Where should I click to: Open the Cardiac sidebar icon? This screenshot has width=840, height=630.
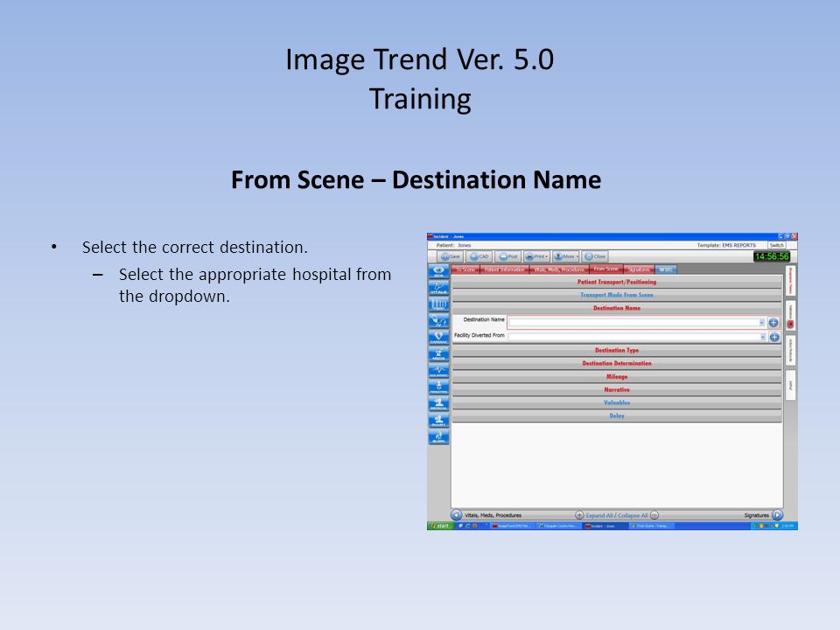[x=438, y=337]
